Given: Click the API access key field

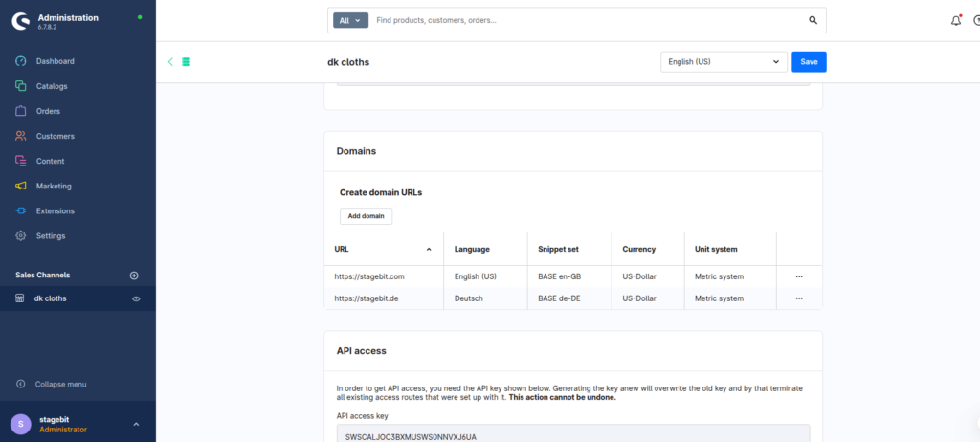Looking at the screenshot, I should (573, 433).
